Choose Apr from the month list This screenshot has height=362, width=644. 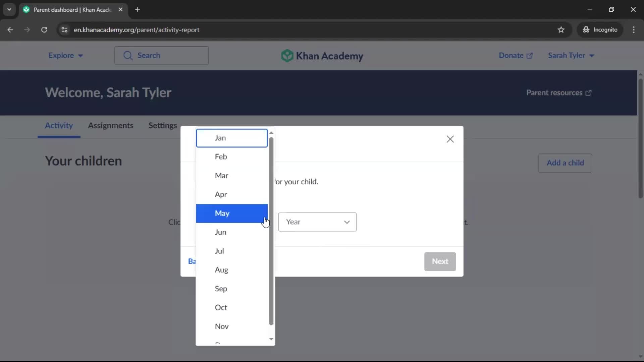(232, 194)
